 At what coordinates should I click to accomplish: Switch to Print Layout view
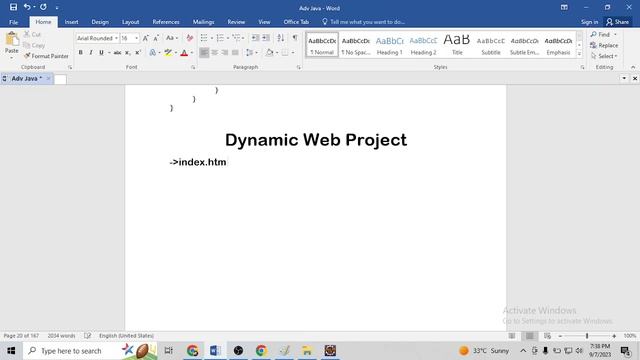pos(529,336)
